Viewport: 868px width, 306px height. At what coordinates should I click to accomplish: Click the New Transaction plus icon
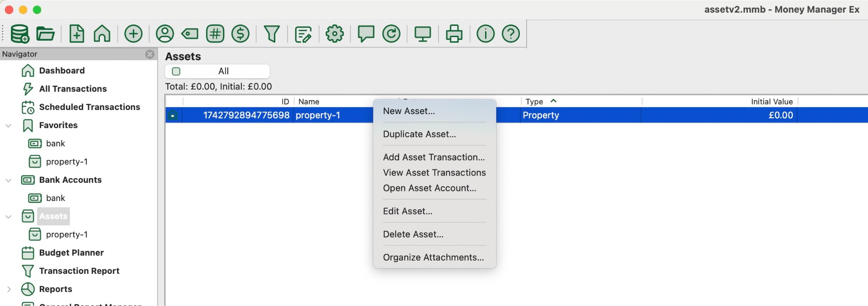click(x=133, y=34)
